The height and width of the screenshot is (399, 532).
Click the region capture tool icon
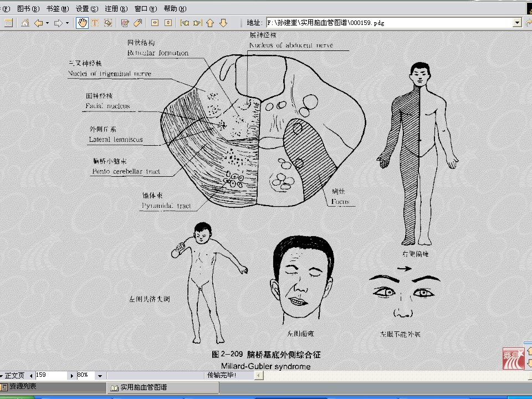tap(108, 23)
